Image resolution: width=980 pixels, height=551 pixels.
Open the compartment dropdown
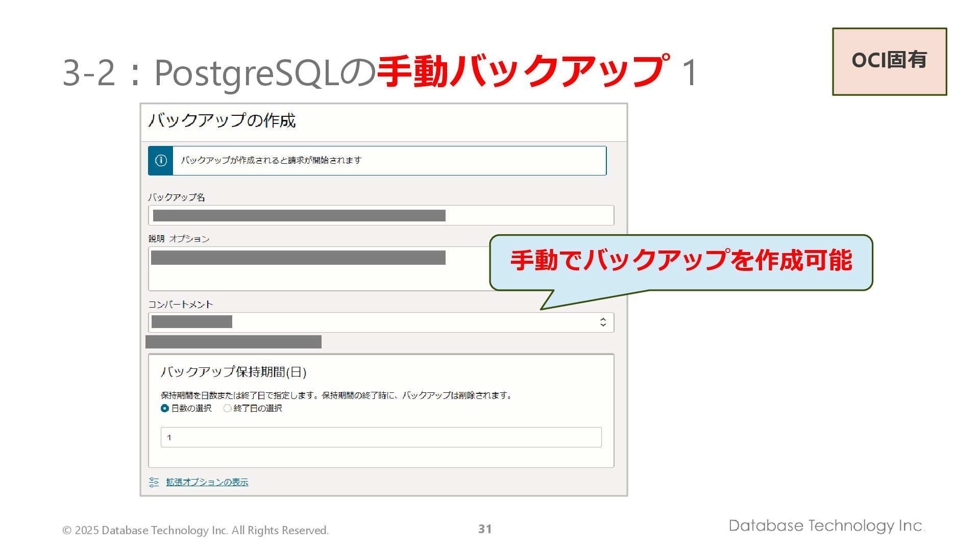(381, 322)
